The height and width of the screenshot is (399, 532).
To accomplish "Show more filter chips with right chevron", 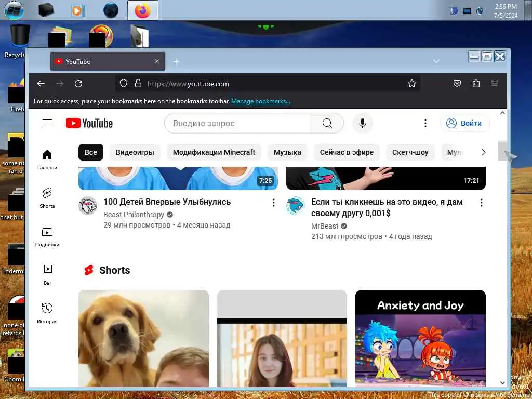I will pyautogui.click(x=484, y=152).
